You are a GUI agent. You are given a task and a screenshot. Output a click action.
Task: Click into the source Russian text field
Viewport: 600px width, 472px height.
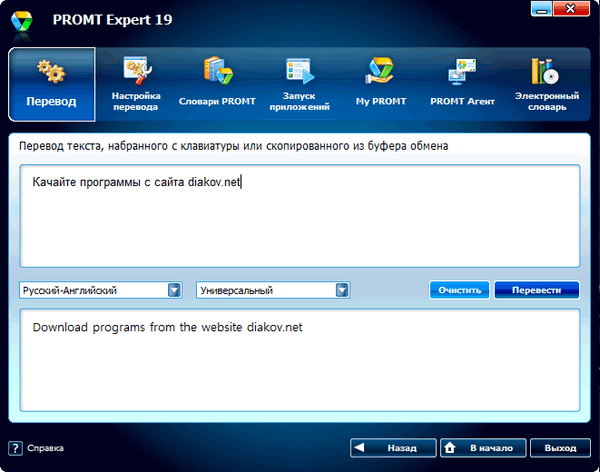tap(300, 216)
